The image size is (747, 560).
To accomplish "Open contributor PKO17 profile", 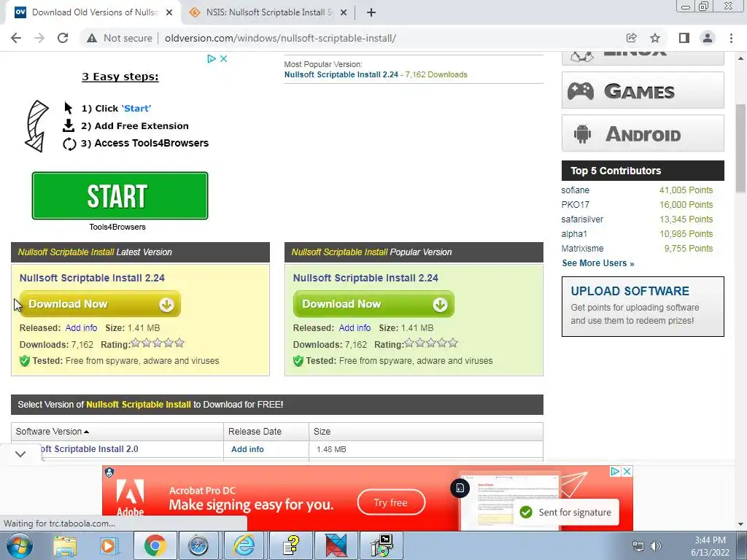I will (575, 205).
